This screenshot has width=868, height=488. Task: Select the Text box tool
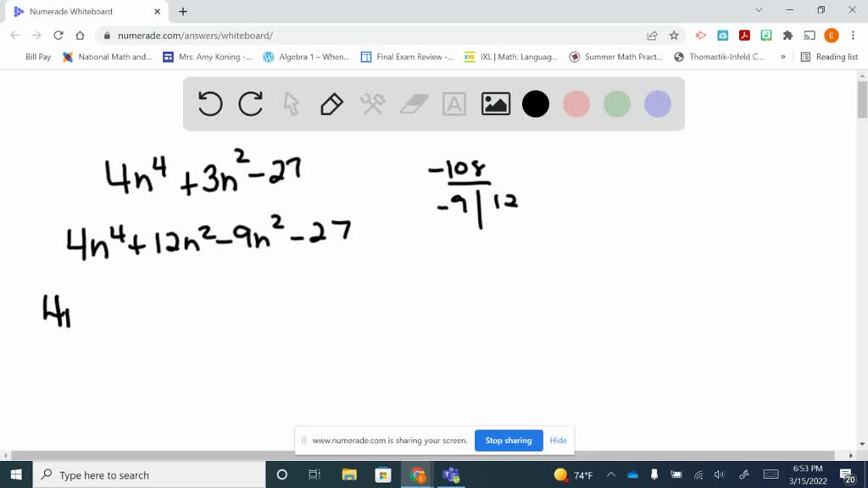(x=454, y=103)
